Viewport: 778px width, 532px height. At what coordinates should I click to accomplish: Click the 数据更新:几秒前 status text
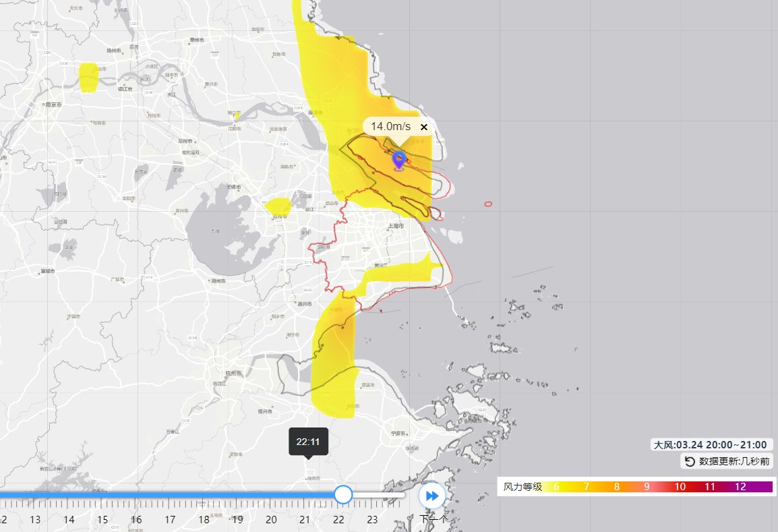point(734,461)
